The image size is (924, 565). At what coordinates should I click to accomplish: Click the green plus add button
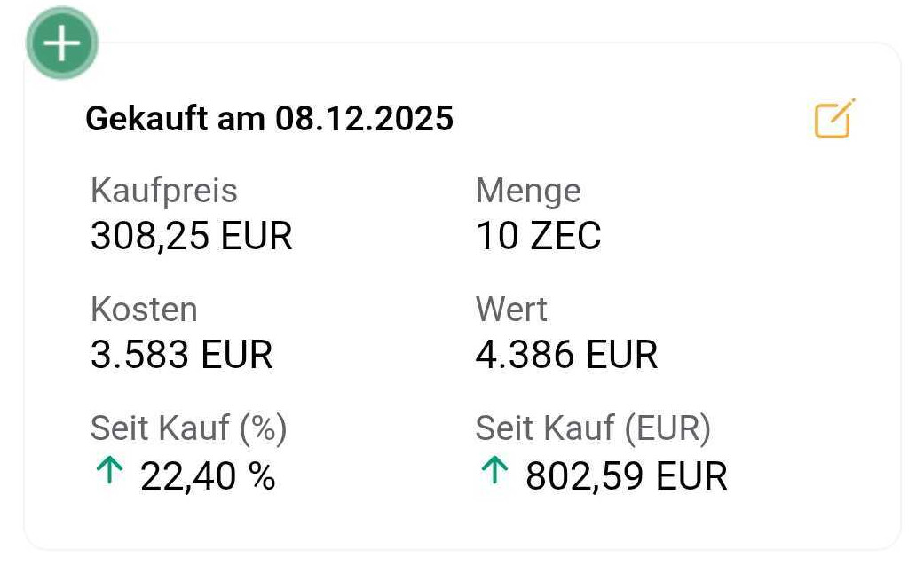tap(61, 43)
